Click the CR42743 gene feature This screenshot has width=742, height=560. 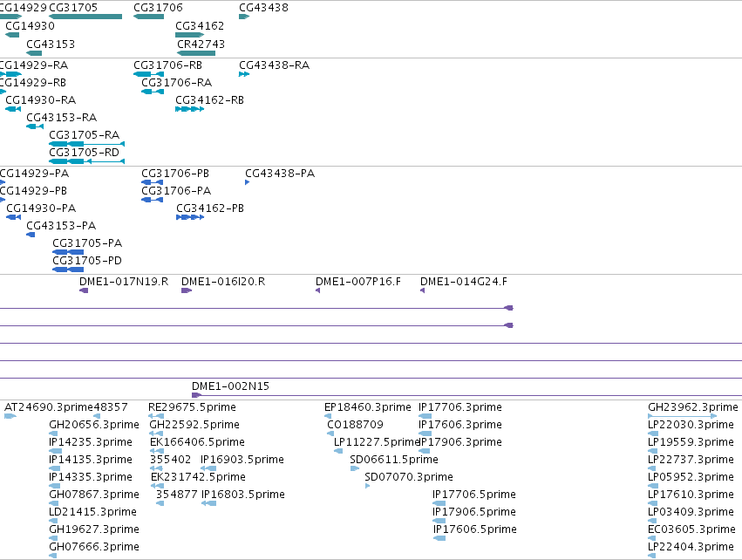coord(196,53)
